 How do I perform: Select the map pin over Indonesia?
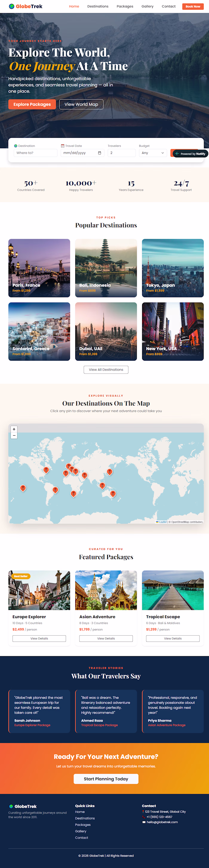point(102,485)
